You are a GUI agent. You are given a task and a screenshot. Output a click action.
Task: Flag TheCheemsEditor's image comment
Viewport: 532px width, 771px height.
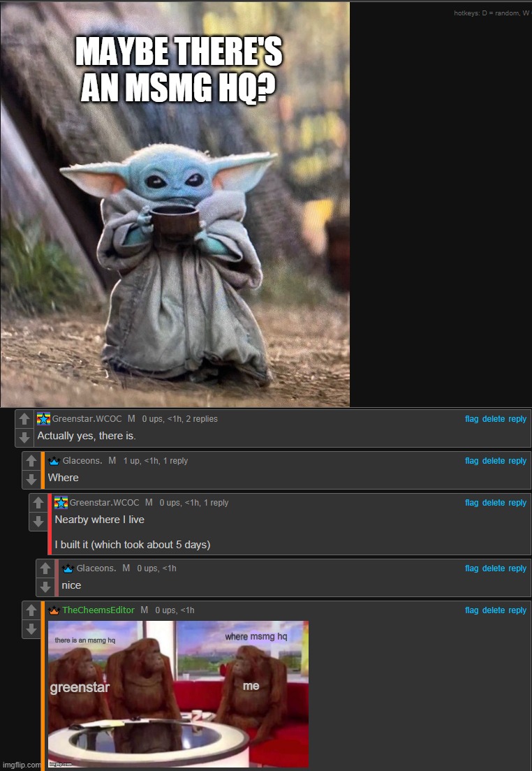[471, 610]
